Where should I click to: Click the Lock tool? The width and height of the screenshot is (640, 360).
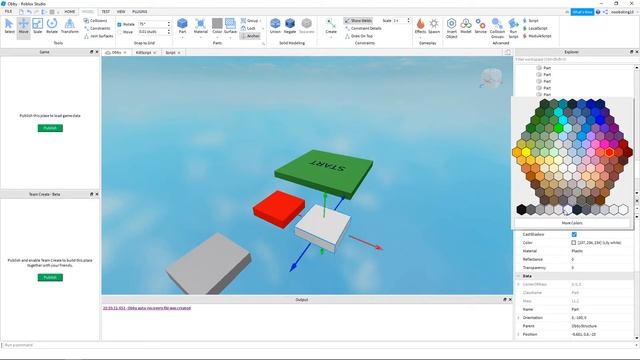(248, 28)
